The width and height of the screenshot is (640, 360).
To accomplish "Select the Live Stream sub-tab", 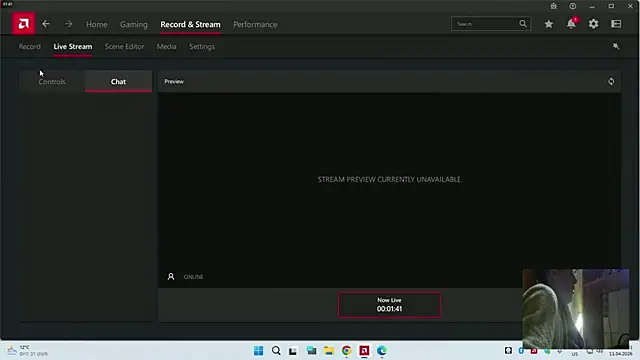I will click(x=73, y=47).
